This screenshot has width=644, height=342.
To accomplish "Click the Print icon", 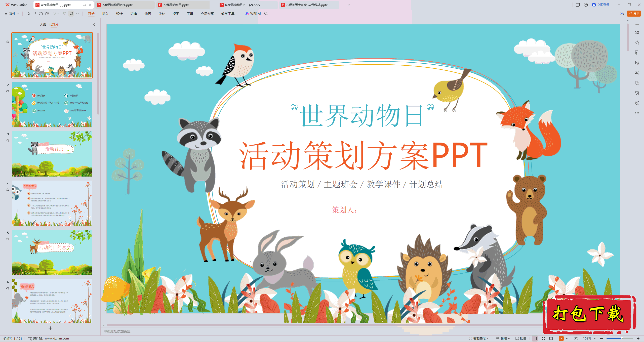I will coord(41,14).
